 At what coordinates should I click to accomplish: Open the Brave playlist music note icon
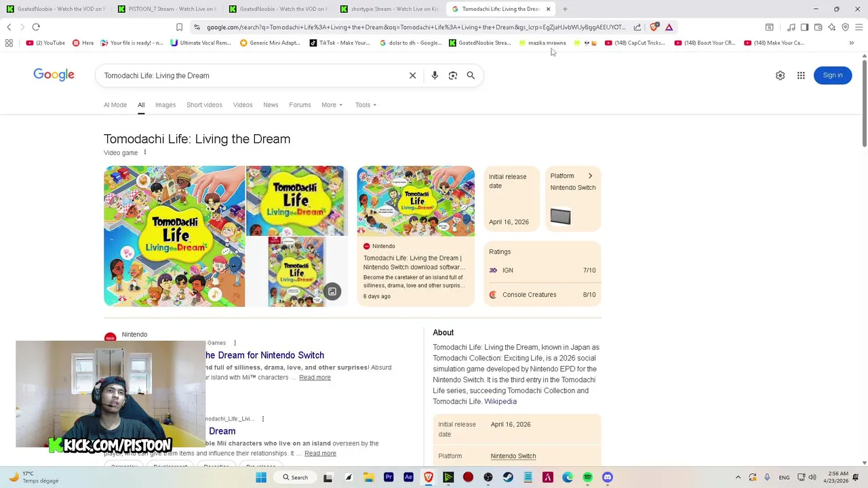coord(791,27)
